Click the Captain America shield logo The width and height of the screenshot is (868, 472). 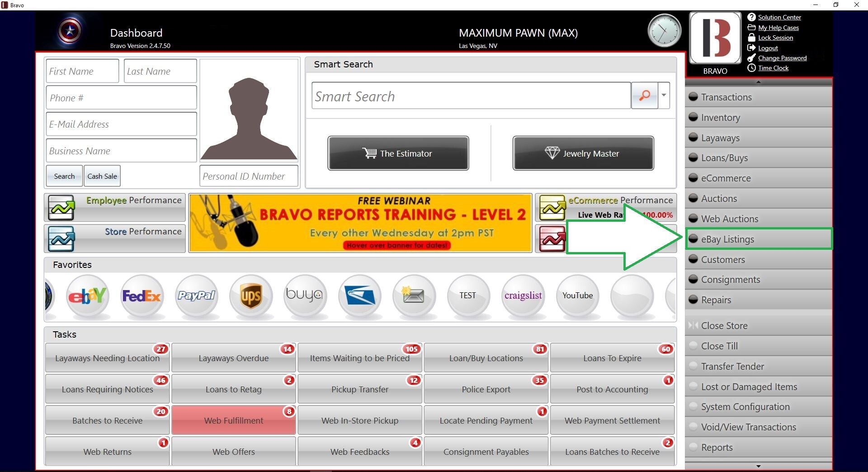pos(70,31)
